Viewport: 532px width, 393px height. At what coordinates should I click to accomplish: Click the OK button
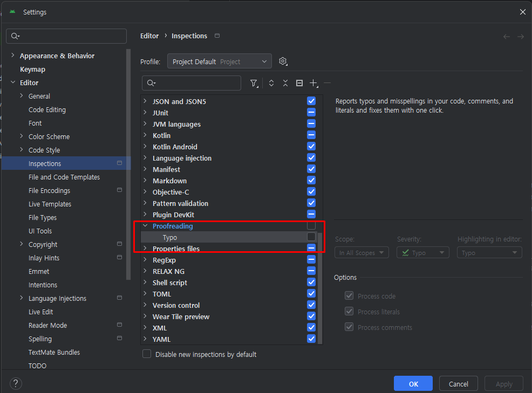[x=413, y=383]
